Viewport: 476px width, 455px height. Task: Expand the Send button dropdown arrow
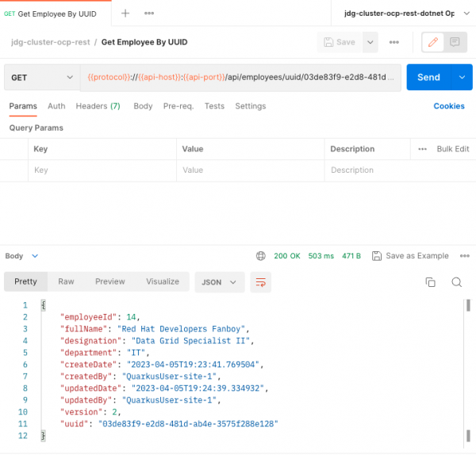pos(460,78)
